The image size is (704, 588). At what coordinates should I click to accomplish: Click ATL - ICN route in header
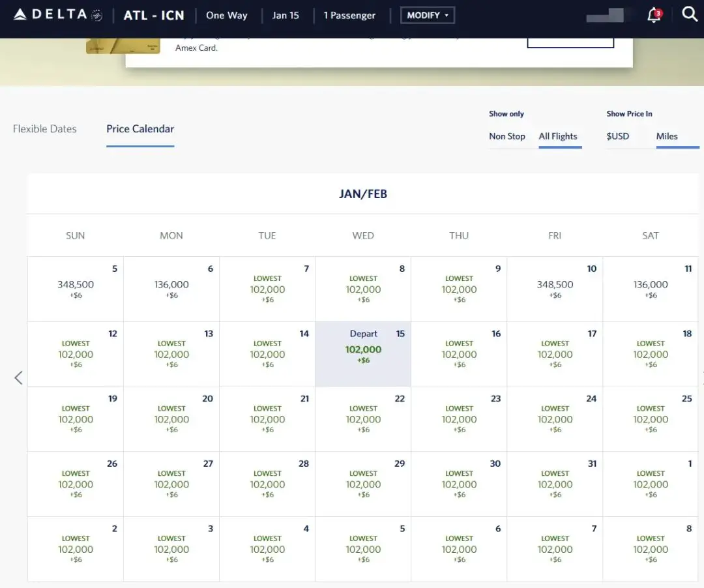154,16
